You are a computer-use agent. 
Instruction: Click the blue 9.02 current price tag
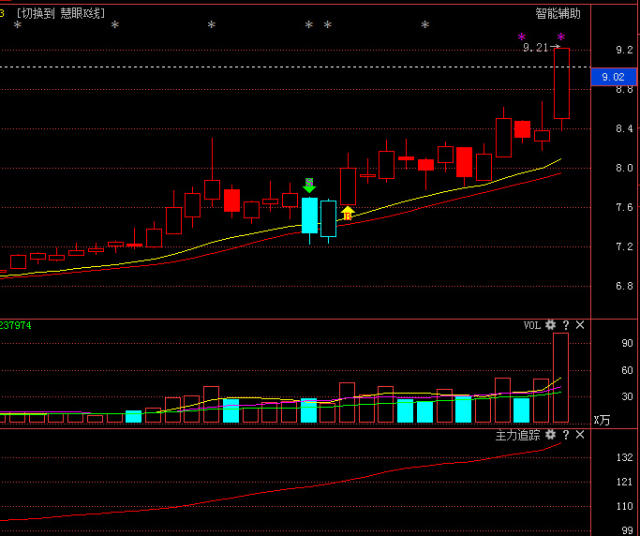click(612, 77)
